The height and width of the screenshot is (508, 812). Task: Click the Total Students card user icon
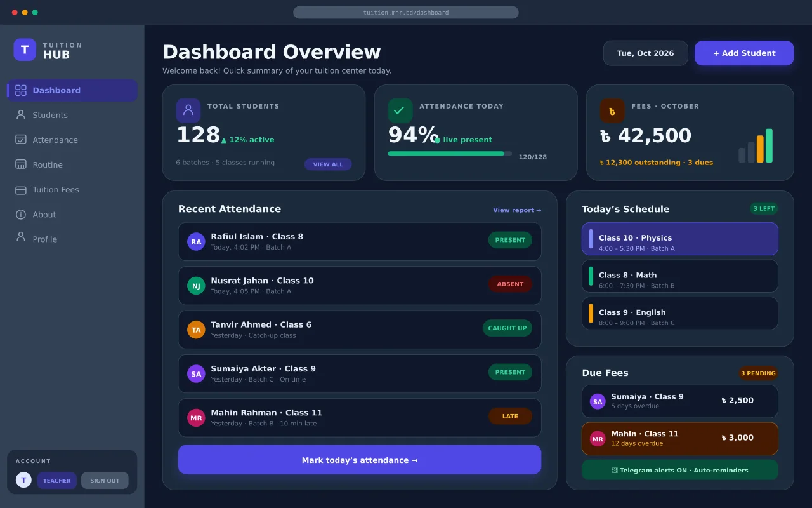(188, 110)
